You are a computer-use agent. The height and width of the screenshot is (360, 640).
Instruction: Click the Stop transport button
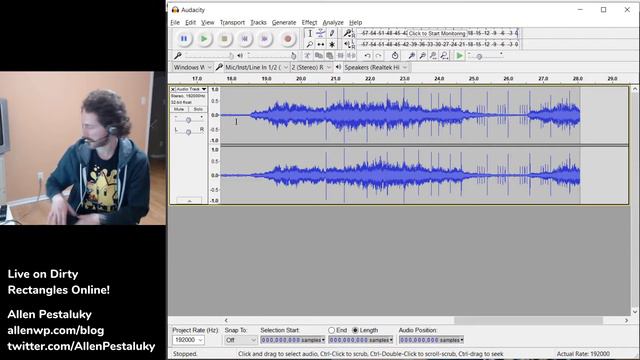click(224, 39)
